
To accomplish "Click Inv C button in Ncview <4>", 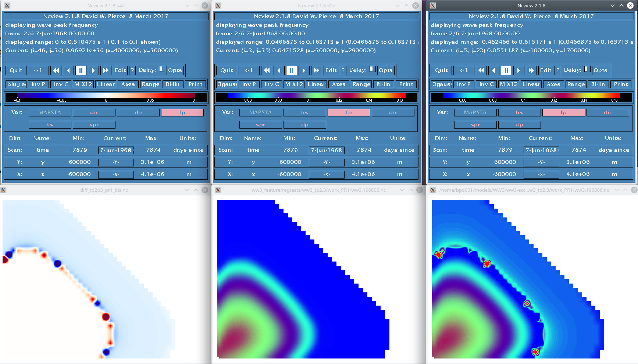I will [61, 84].
